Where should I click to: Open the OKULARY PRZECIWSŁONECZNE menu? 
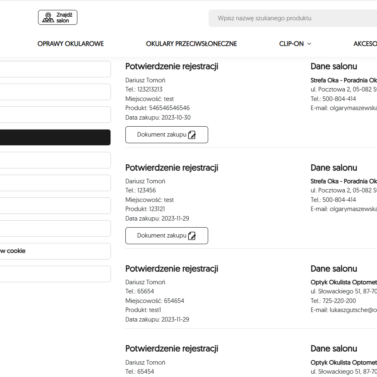(x=191, y=44)
